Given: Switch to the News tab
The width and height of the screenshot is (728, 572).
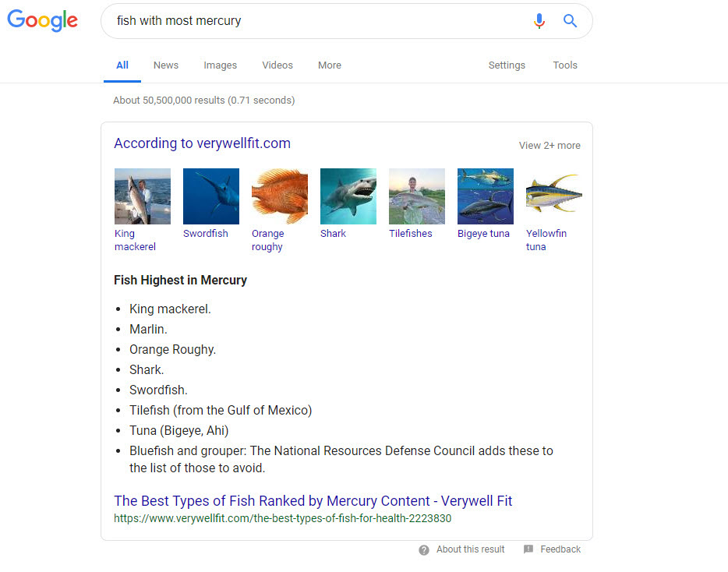Looking at the screenshot, I should pos(166,65).
